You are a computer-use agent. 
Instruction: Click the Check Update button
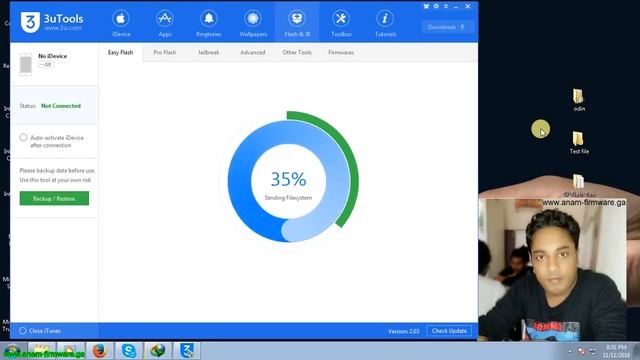pos(449,331)
